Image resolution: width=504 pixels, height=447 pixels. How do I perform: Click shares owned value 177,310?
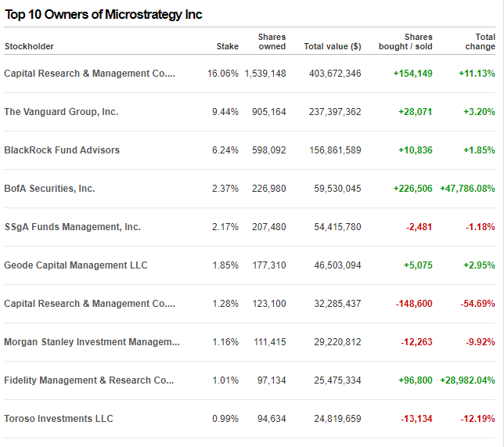[x=269, y=265]
